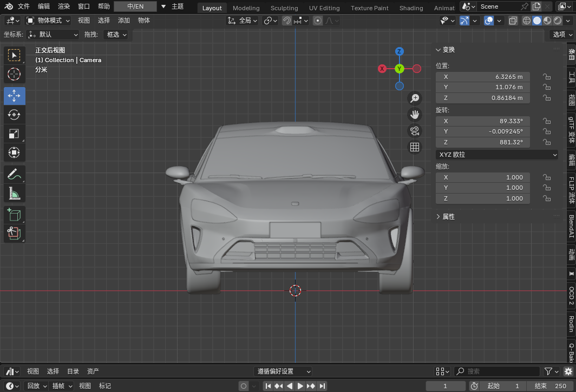
Task: Select the Rotate tool
Action: pos(15,115)
